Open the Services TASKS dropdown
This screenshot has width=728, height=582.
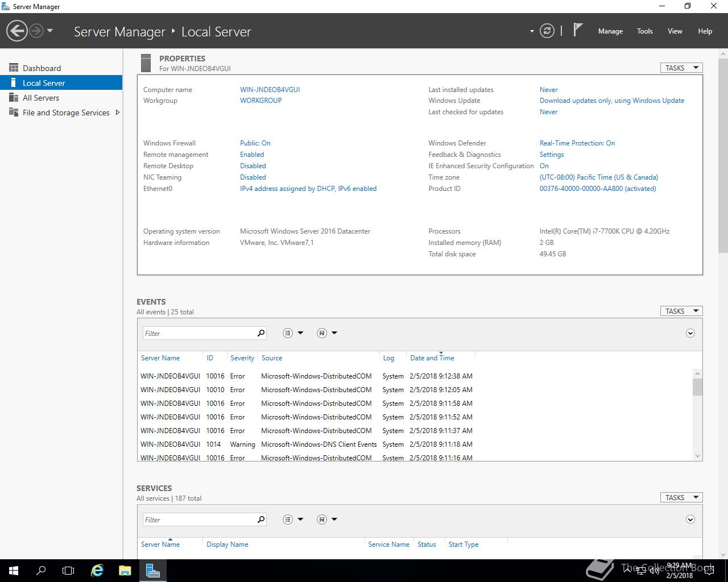pyautogui.click(x=681, y=497)
